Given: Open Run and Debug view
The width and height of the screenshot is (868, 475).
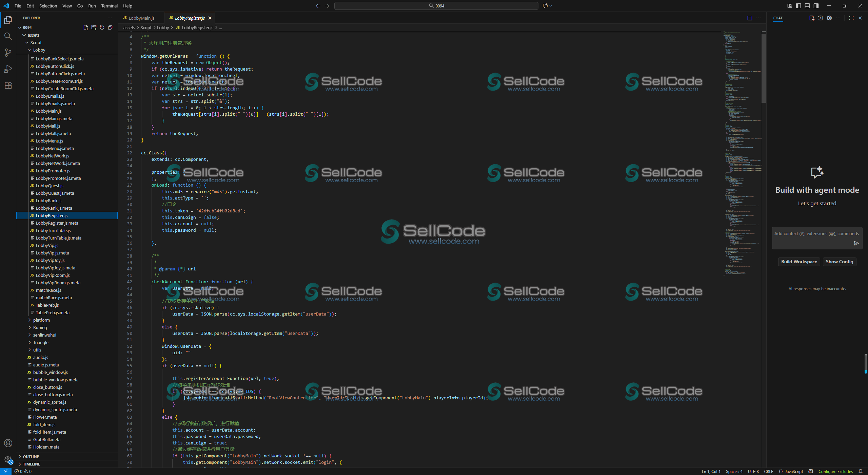Looking at the screenshot, I should (x=8, y=69).
